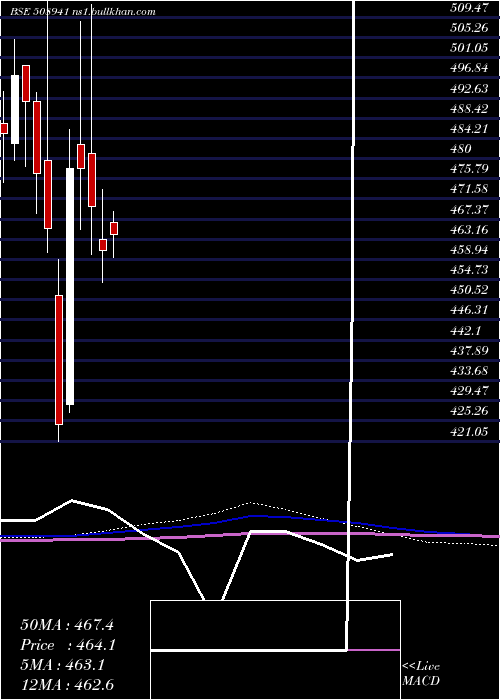
Task: Click the last small red candle near 463
Action: pos(114,228)
